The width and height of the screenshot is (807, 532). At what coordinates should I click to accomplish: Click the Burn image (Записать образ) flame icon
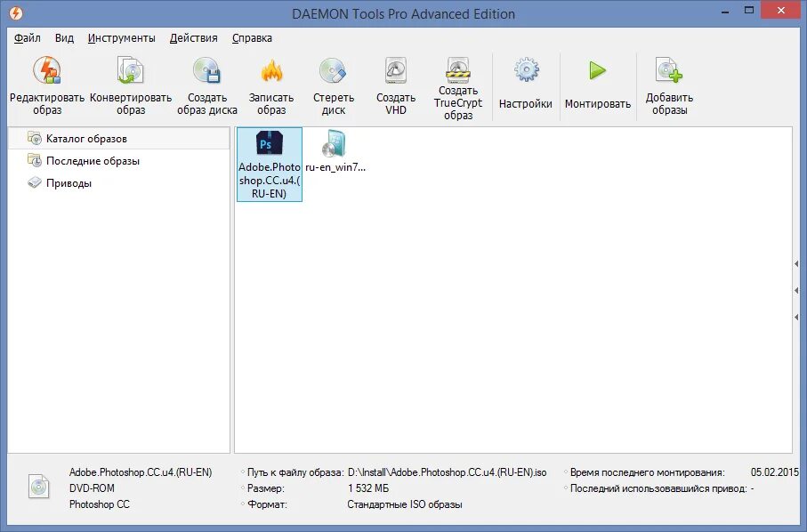point(271,71)
